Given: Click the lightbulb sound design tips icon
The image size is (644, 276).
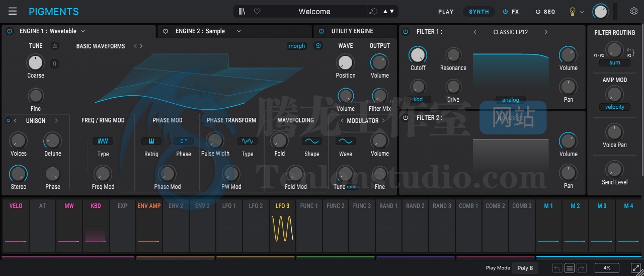Looking at the screenshot, I should click(x=572, y=12).
